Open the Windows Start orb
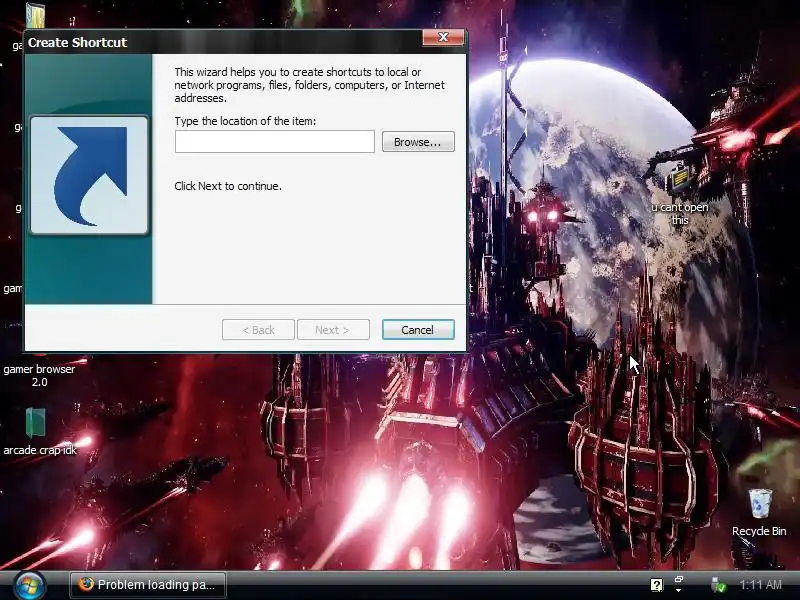Image resolution: width=800 pixels, height=600 pixels. (29, 585)
